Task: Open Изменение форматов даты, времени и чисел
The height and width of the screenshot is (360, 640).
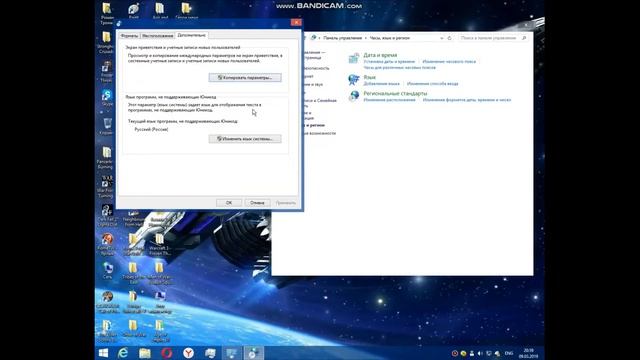Action: click(x=467, y=100)
